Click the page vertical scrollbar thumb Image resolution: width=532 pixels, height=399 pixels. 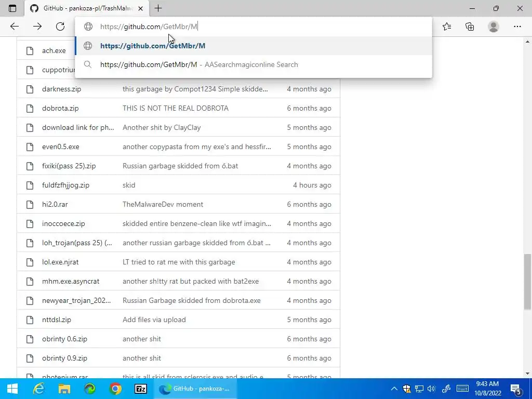pos(527,282)
